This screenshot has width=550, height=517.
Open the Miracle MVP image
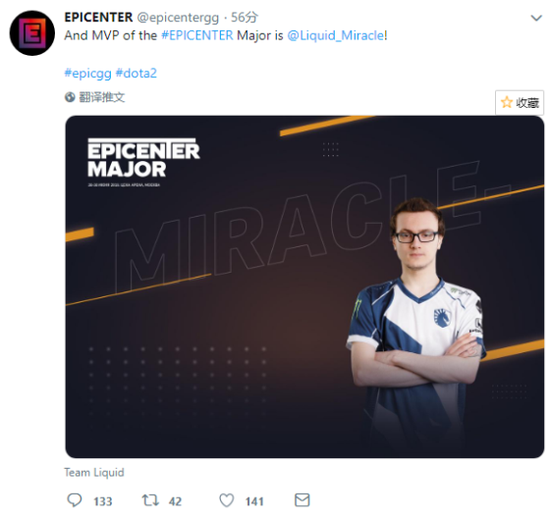tap(304, 287)
